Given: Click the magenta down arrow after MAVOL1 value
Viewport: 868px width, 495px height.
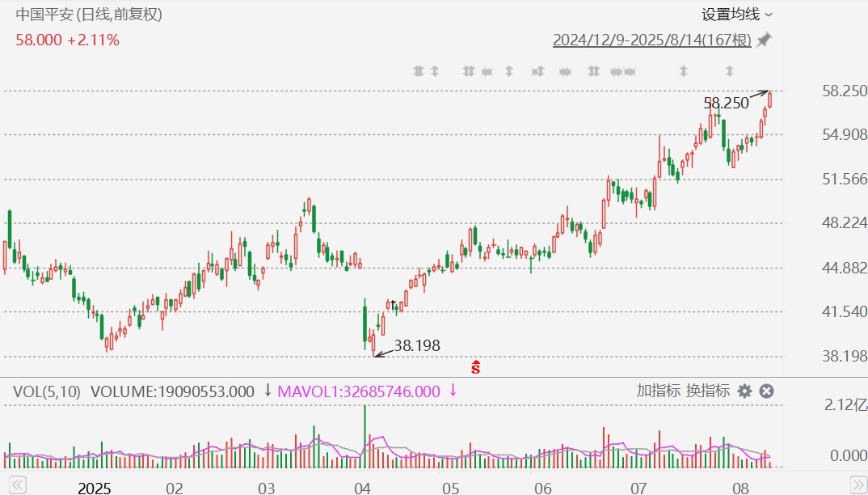Looking at the screenshot, I should 453,391.
